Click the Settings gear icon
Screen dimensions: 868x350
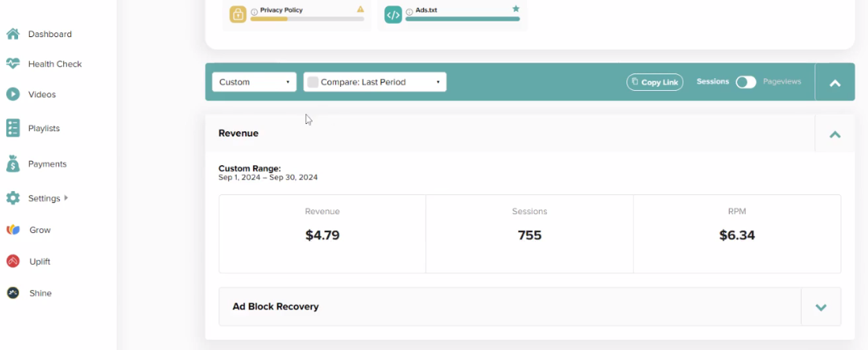tap(13, 198)
